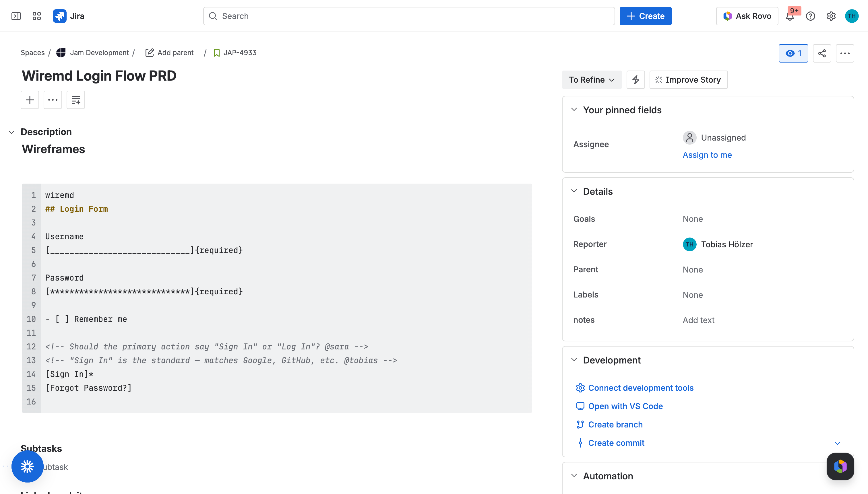868x494 pixels.
Task: Open the TH profile avatar
Action: [851, 16]
